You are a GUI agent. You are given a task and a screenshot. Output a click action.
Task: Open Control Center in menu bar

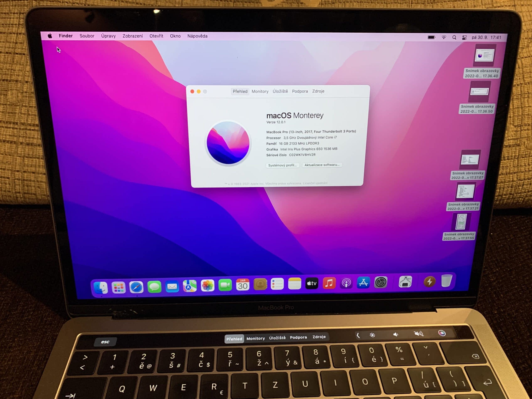click(x=464, y=38)
